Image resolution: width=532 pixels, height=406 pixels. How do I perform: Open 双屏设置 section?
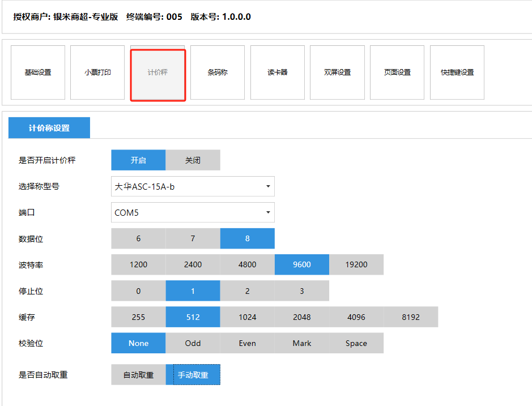tap(338, 72)
